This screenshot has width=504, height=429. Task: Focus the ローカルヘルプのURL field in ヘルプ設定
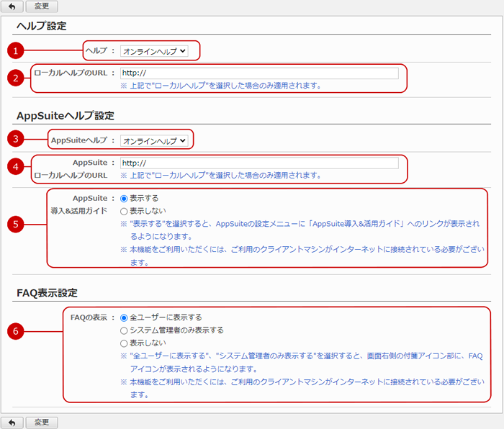point(259,73)
